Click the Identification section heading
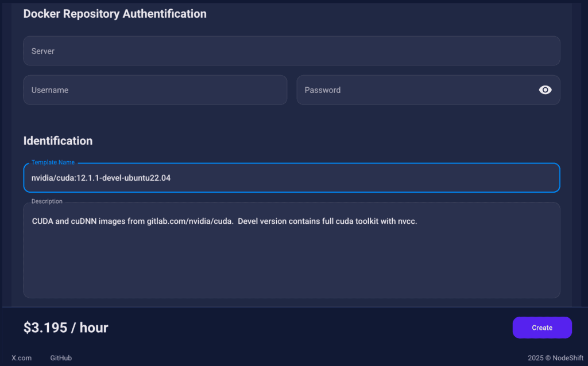 58,141
